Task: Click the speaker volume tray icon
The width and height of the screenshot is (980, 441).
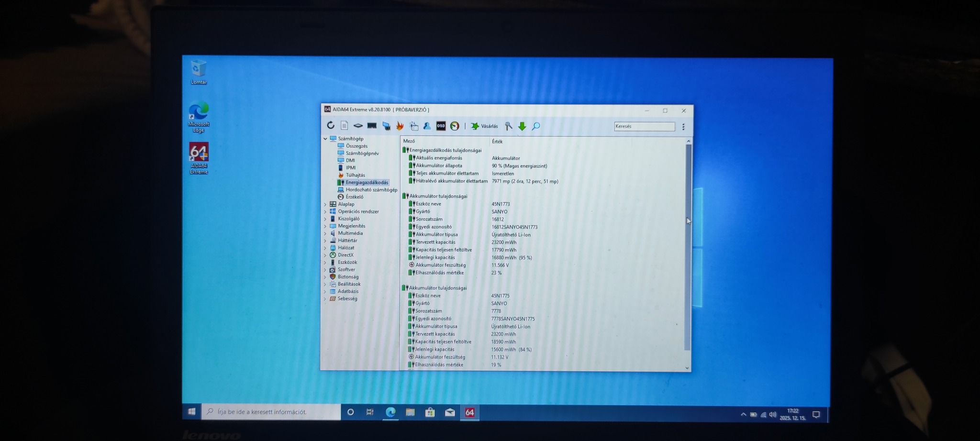Action: (772, 414)
